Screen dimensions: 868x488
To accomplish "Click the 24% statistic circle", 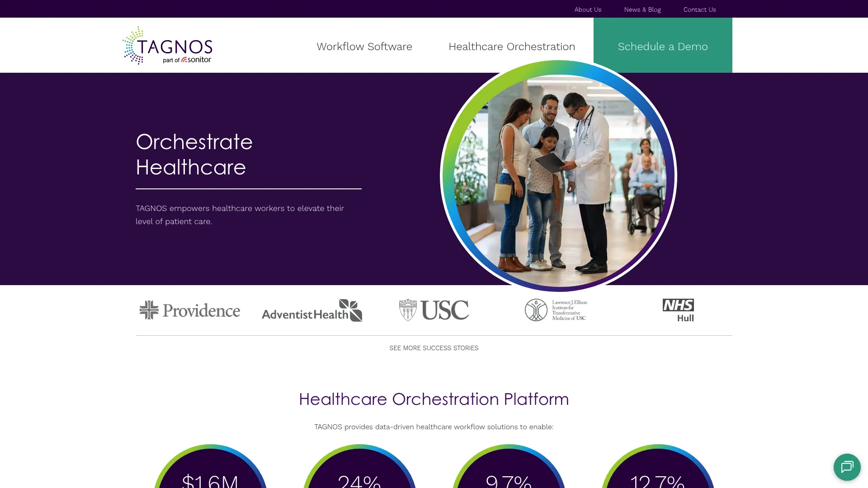I will (x=359, y=466).
